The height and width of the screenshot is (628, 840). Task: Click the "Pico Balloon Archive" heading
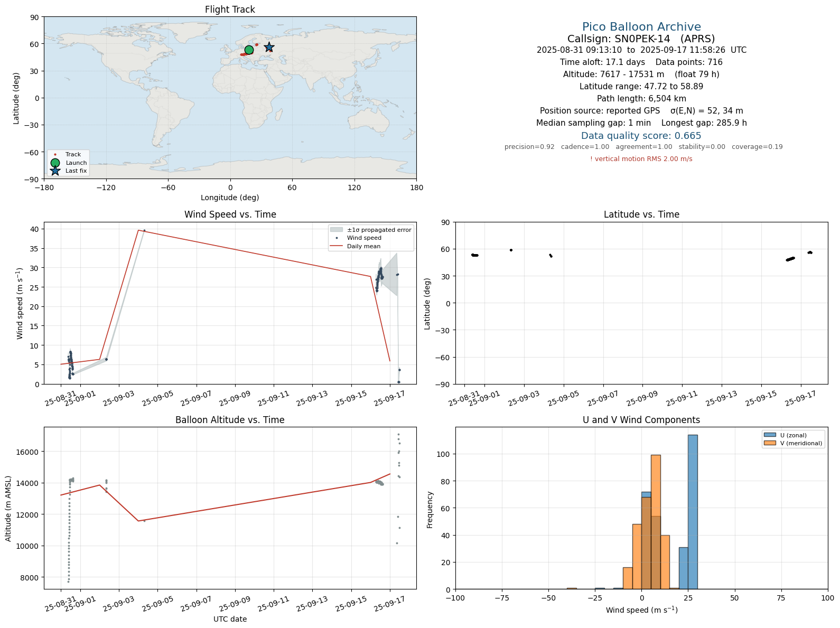click(641, 27)
